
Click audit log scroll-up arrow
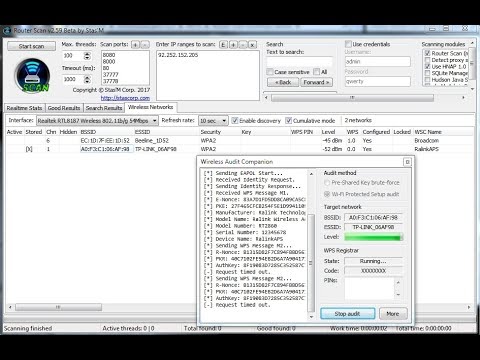[x=311, y=174]
